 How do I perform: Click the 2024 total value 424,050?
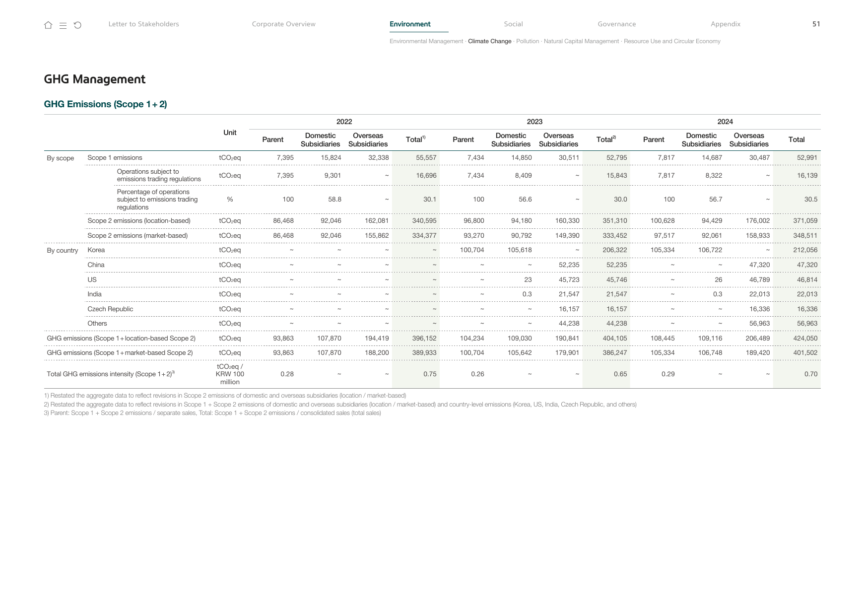(805, 339)
